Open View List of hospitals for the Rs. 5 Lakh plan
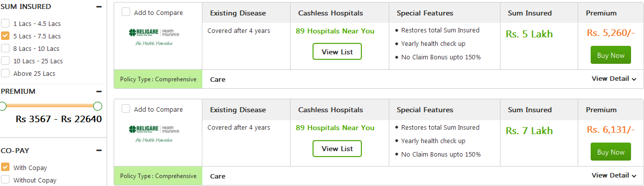 pos(337,52)
